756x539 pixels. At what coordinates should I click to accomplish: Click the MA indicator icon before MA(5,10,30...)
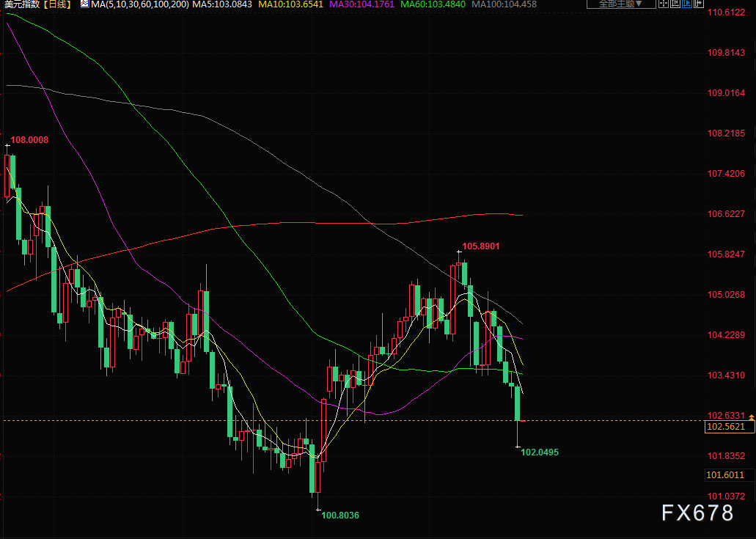pyautogui.click(x=84, y=4)
